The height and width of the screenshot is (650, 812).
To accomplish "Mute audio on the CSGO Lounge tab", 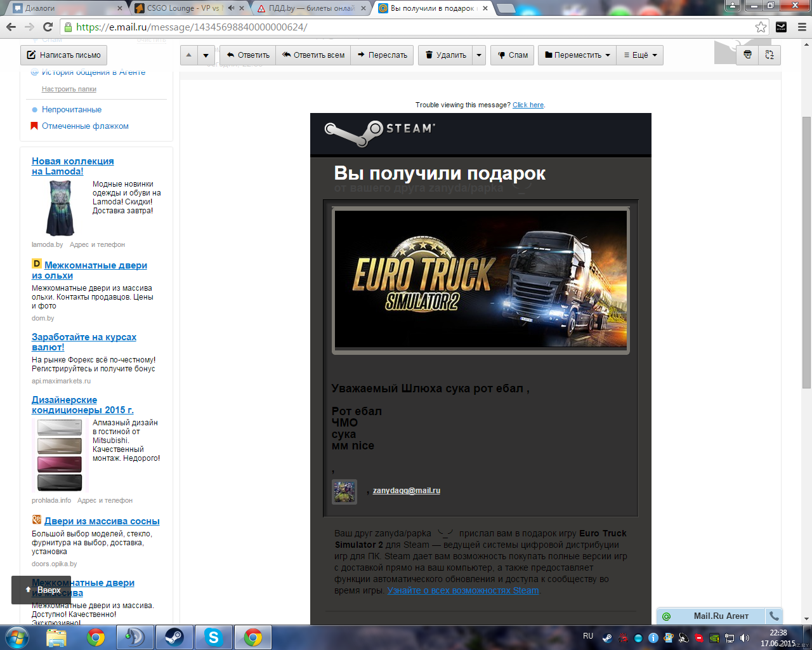I will click(231, 8).
